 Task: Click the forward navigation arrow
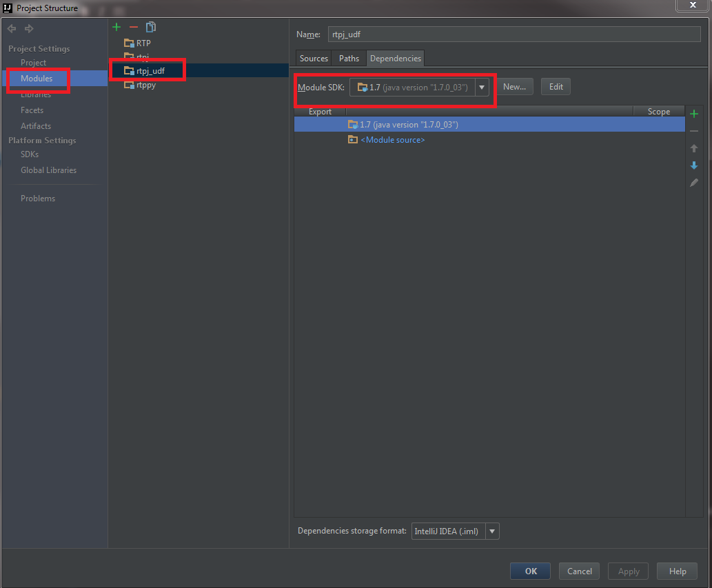[29, 28]
